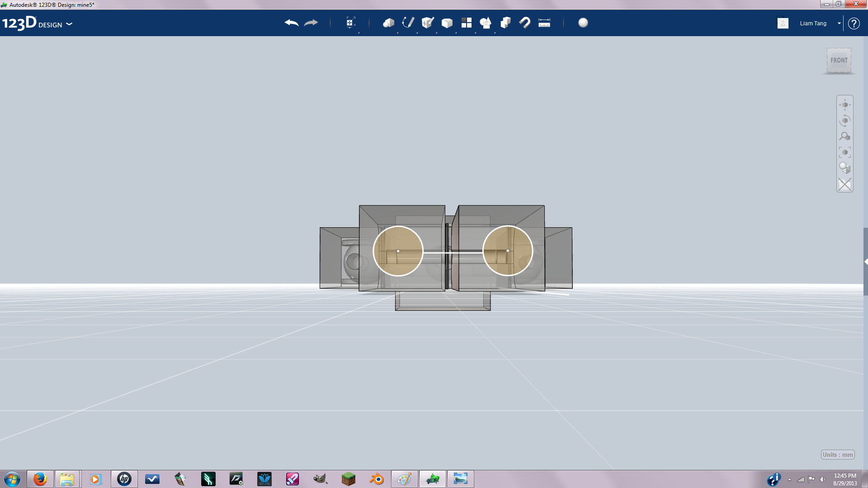Activate the Zoom navigation tool
The image size is (868, 488).
click(x=845, y=136)
